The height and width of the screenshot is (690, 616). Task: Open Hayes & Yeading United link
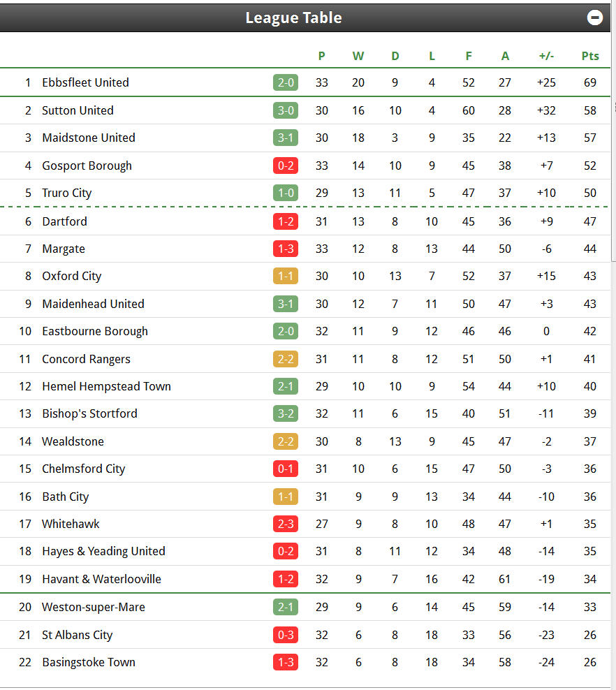104,552
